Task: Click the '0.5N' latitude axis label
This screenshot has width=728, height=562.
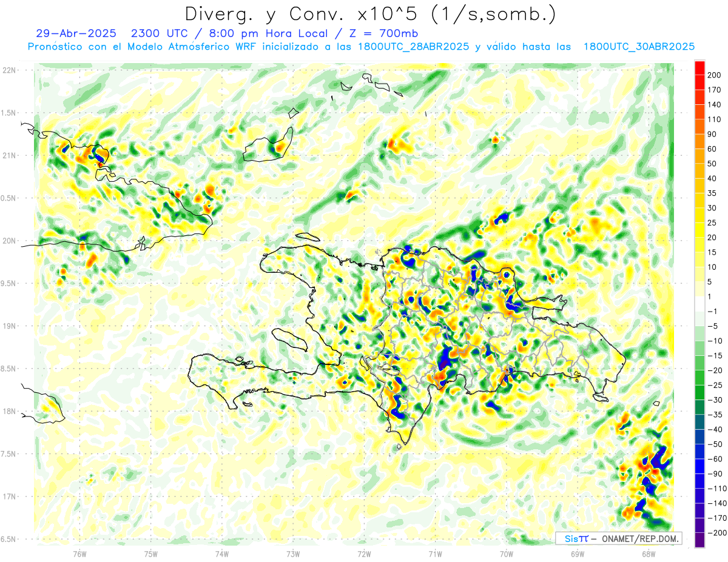Action: pyautogui.click(x=9, y=198)
